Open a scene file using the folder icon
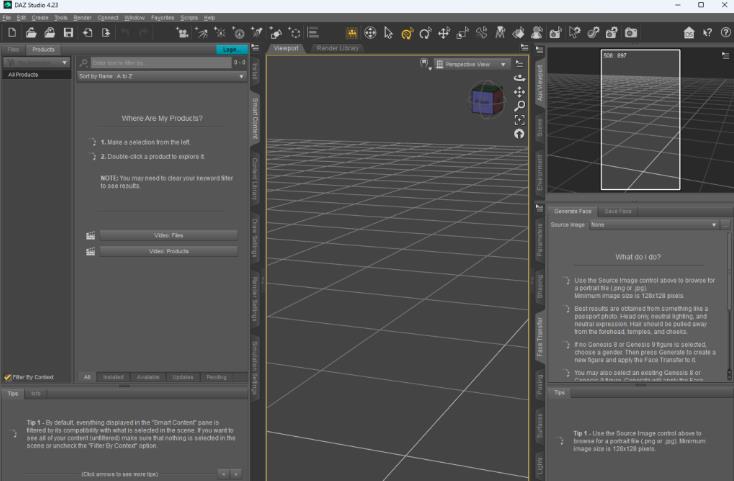 tap(31, 33)
